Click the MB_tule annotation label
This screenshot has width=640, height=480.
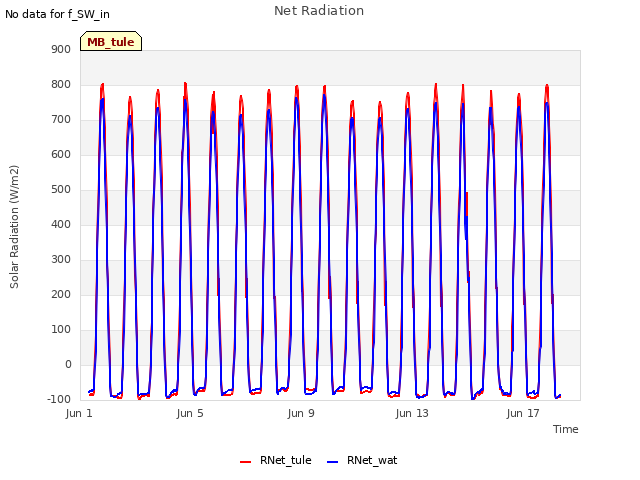pos(111,41)
